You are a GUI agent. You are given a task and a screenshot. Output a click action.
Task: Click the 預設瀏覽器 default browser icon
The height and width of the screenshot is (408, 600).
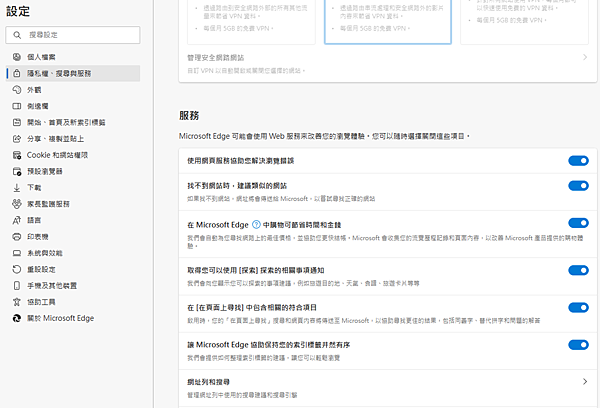(16, 171)
